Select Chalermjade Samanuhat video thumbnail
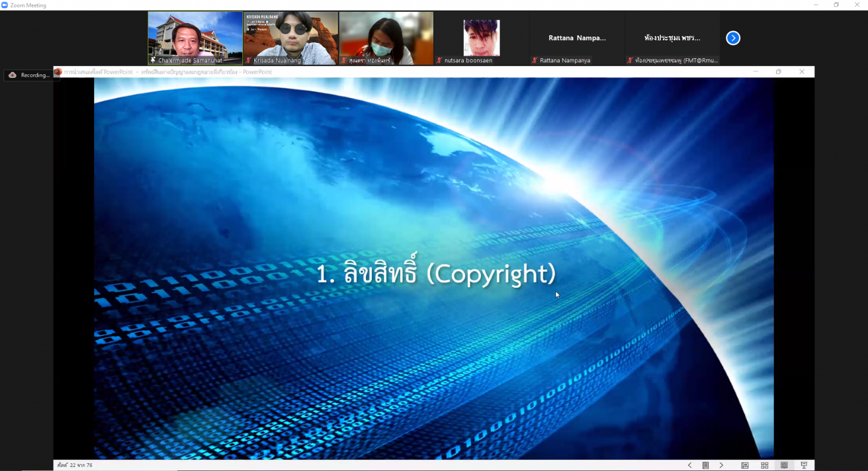Viewport: 868px width, 471px height. (x=195, y=38)
